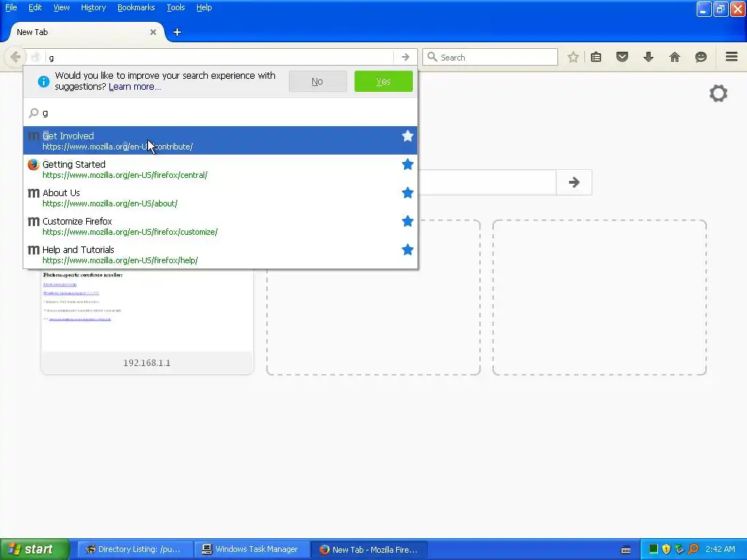Viewport: 747px width, 560px height.
Task: Open the hamburger menu button
Action: pos(732,57)
